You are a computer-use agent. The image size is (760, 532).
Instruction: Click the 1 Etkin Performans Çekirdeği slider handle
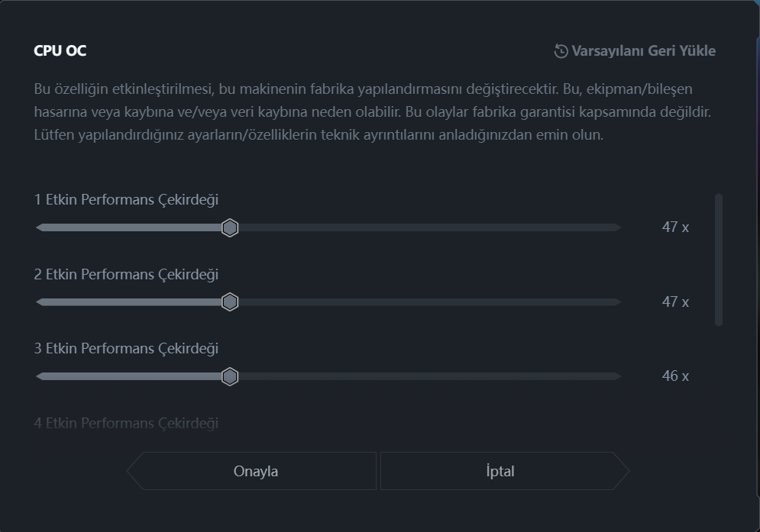[x=230, y=227]
